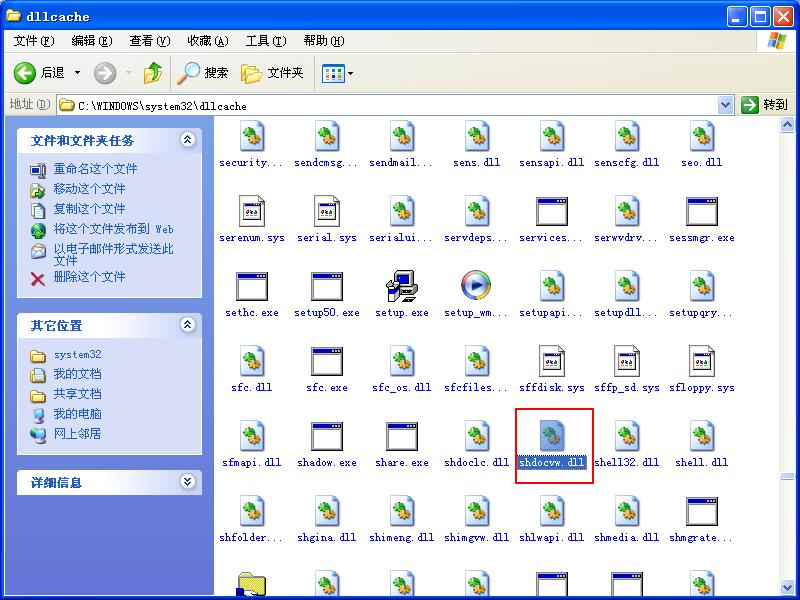This screenshot has height=600, width=800.
Task: Click the scrollbar down arrow
Action: coord(787,587)
